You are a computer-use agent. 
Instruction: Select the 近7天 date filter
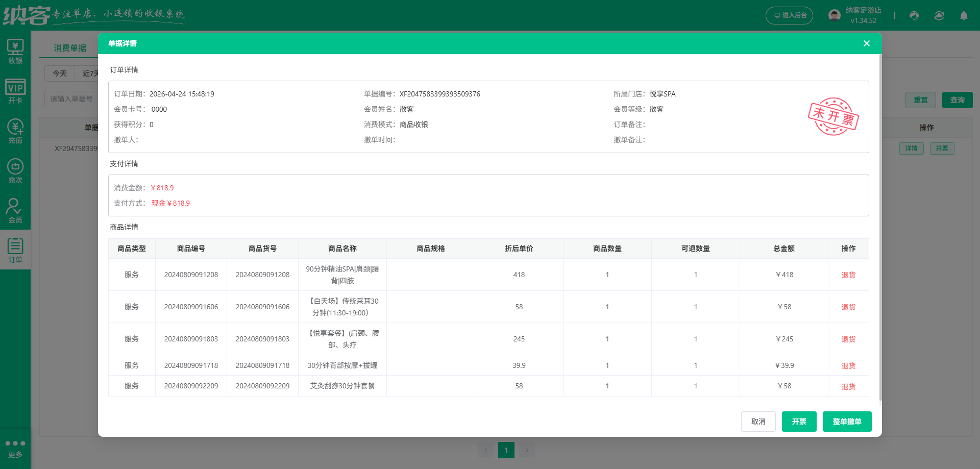pos(90,73)
